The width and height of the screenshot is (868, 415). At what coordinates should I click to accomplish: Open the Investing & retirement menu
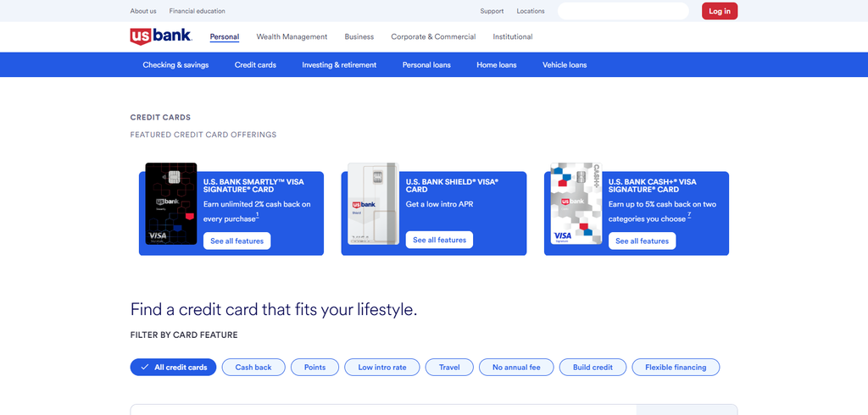(x=339, y=64)
